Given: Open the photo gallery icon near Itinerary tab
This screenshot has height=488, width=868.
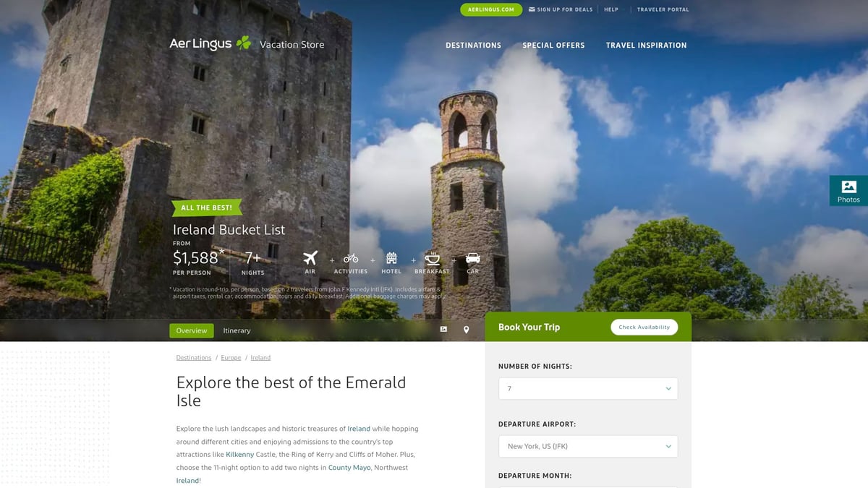Looking at the screenshot, I should pyautogui.click(x=443, y=329).
